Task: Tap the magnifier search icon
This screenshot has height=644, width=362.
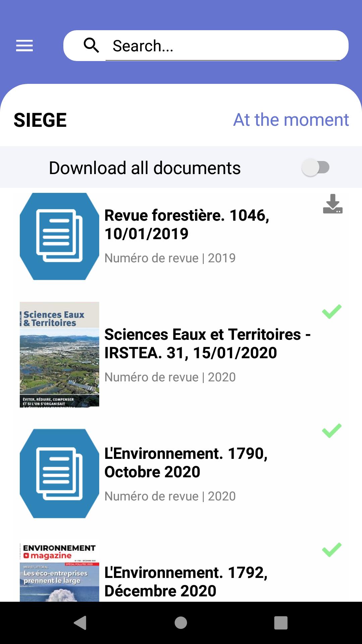Action: point(92,45)
